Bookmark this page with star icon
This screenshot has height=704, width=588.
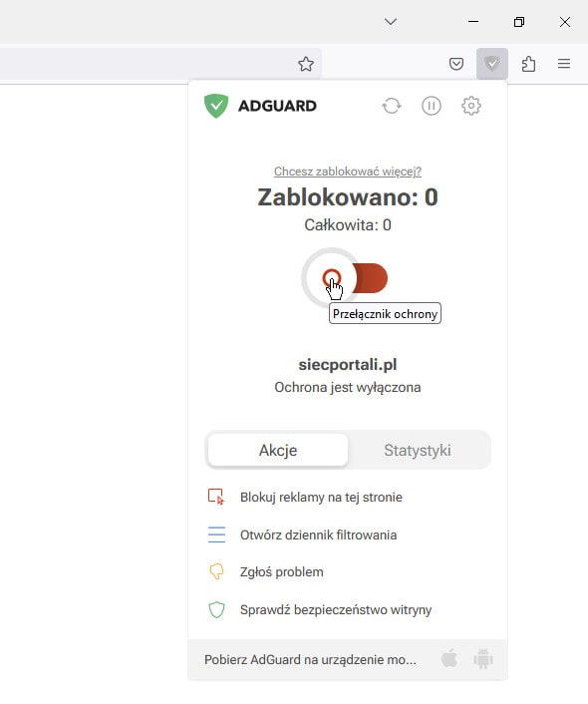point(306,64)
